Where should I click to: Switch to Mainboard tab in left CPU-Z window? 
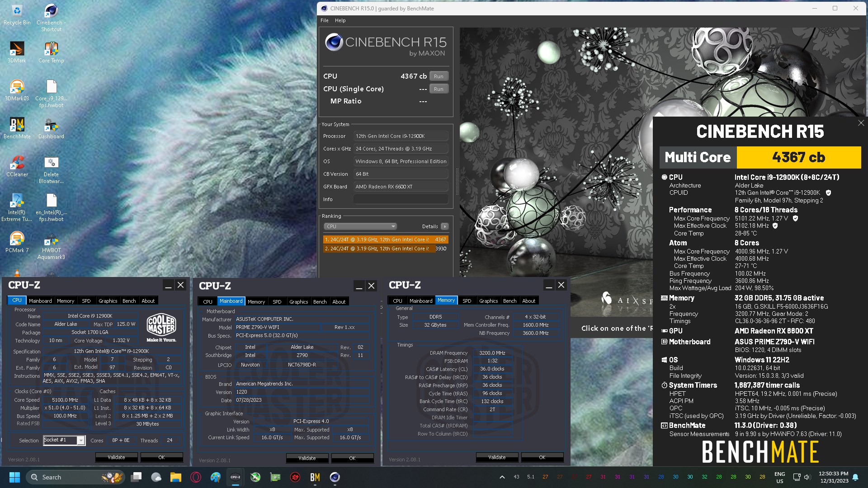coord(40,301)
